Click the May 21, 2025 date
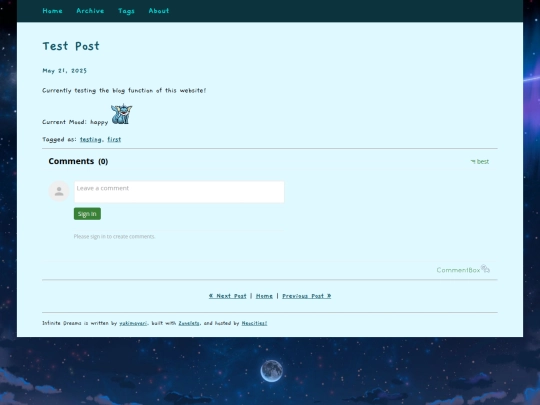 click(64, 71)
